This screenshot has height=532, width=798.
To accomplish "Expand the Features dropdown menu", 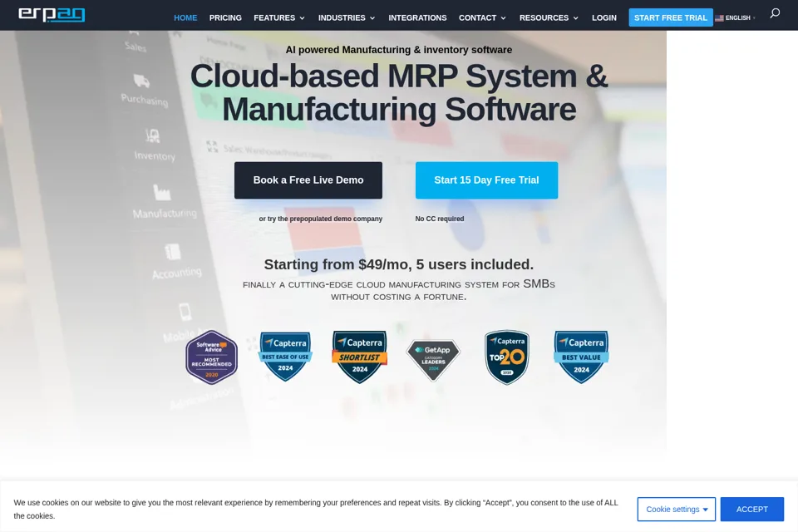I will pyautogui.click(x=279, y=17).
